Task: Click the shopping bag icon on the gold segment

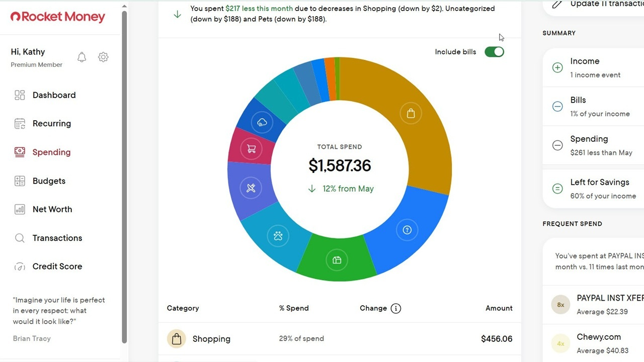Action: pyautogui.click(x=411, y=113)
